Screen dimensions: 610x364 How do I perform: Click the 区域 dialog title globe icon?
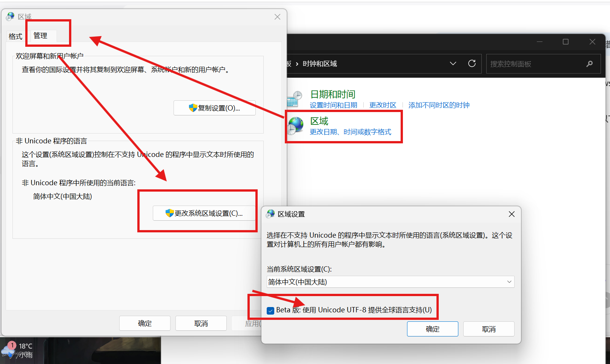pos(10,17)
